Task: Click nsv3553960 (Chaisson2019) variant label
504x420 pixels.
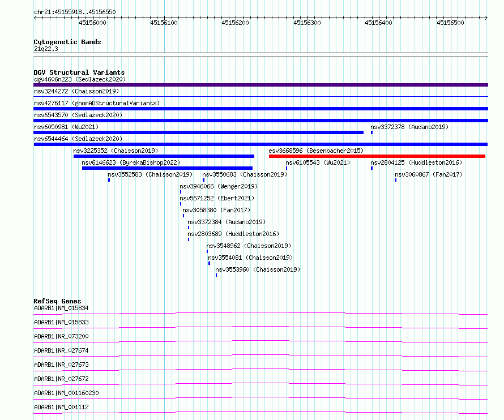Action: click(x=258, y=269)
